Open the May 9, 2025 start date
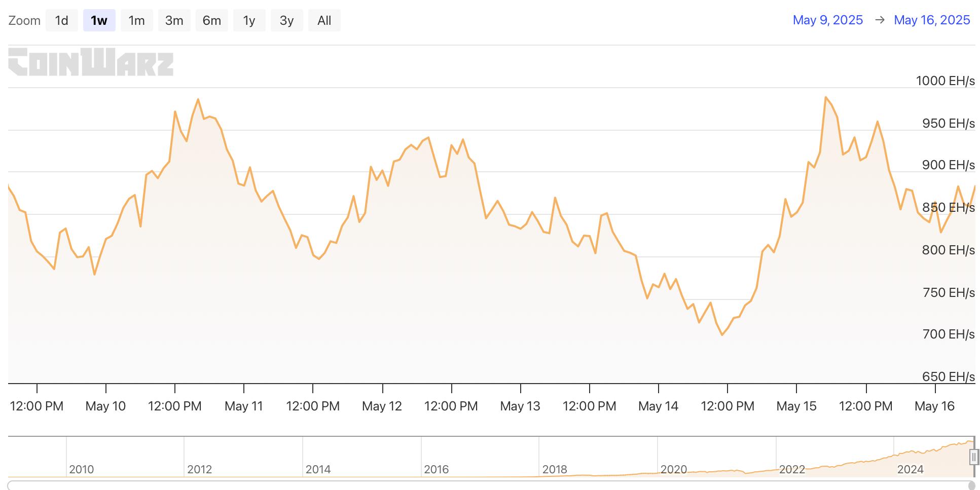Screen dimensions: 980x490 (x=828, y=20)
